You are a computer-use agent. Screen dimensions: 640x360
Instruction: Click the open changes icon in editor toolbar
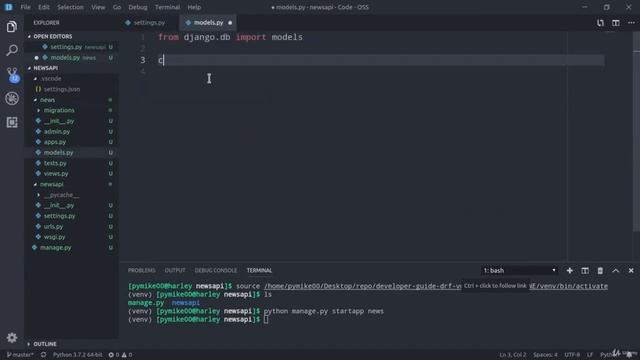point(600,23)
